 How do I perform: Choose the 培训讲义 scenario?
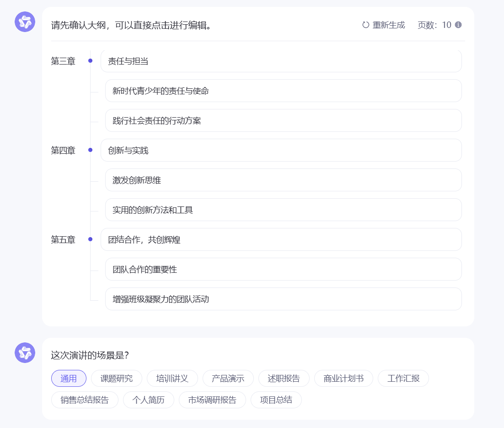point(172,379)
